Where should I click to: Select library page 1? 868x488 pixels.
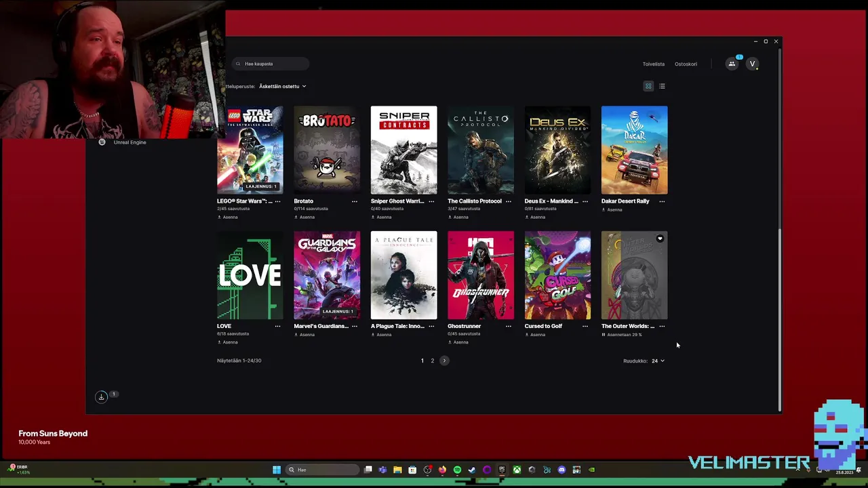[422, 361]
